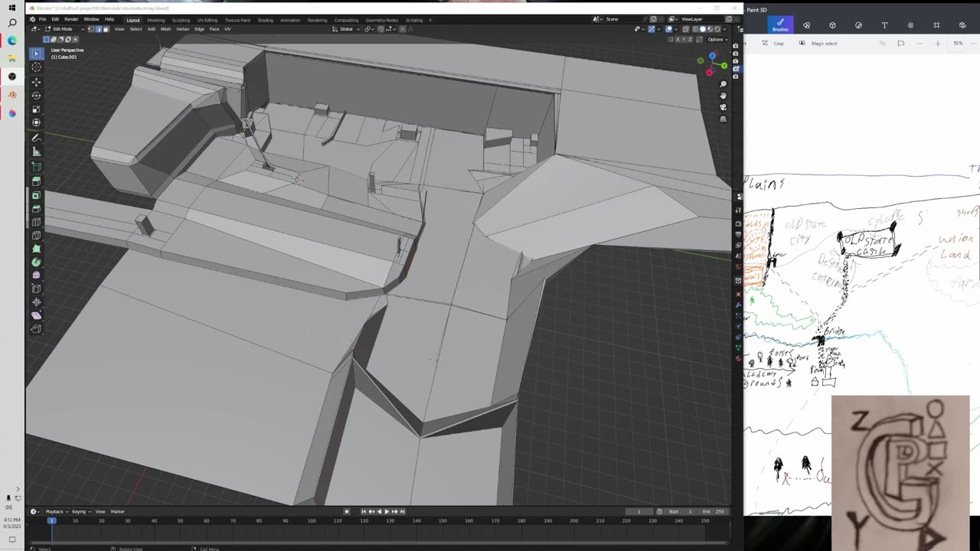Select the Extrude Region tool
The width and height of the screenshot is (980, 551).
click(36, 181)
